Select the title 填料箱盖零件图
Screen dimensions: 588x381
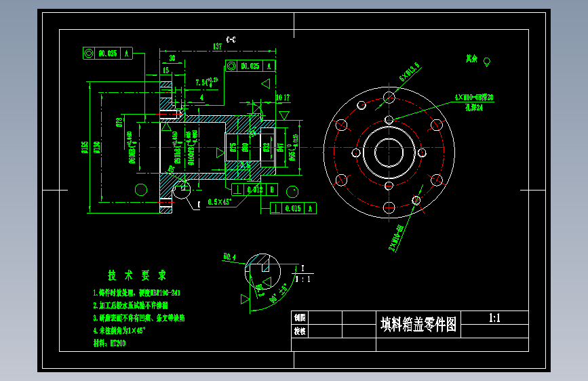click(418, 324)
